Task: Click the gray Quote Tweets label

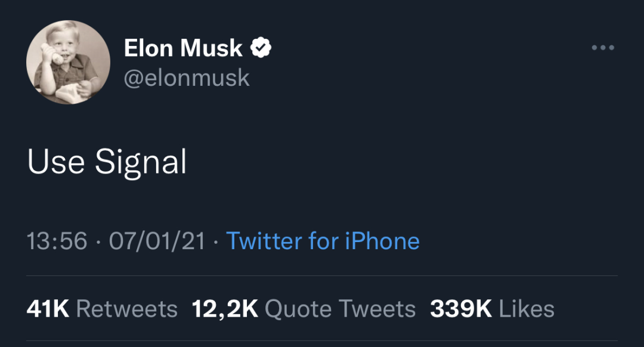Action: (340, 309)
